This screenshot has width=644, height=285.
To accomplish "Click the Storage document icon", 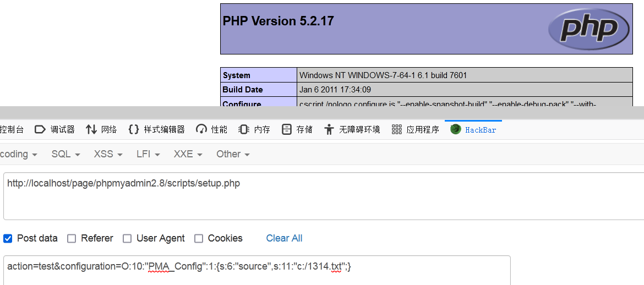I will pyautogui.click(x=287, y=130).
